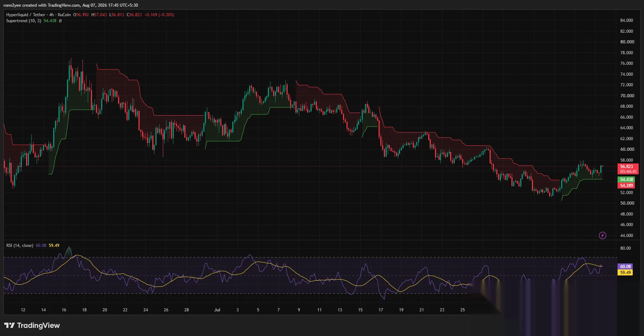Screen dimensions: 644x336
Task: Click the 50.000 price axis label
Action: [627, 203]
